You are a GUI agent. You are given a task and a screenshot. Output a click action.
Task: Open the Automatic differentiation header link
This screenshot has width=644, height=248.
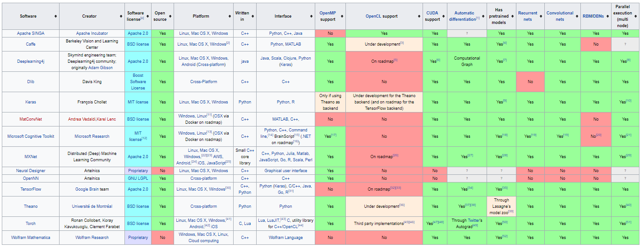pyautogui.click(x=465, y=16)
